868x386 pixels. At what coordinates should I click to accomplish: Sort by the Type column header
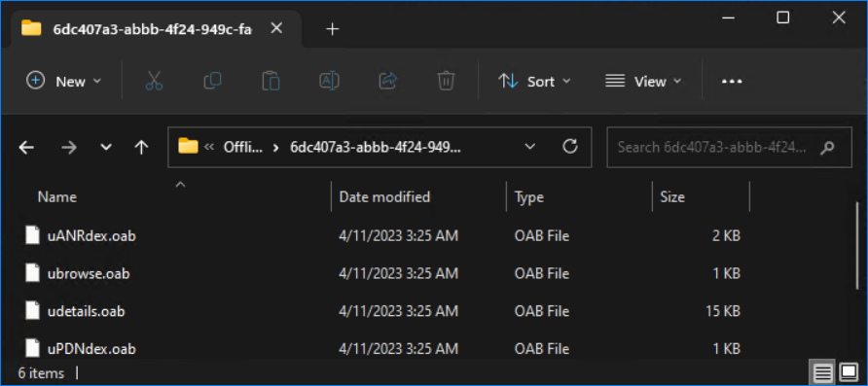coord(528,196)
